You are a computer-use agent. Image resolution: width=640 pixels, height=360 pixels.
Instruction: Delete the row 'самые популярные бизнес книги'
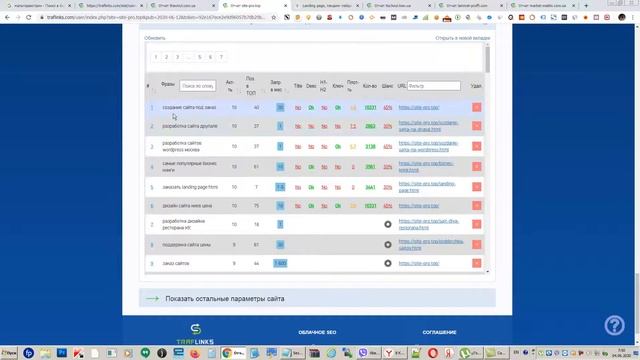[476, 167]
